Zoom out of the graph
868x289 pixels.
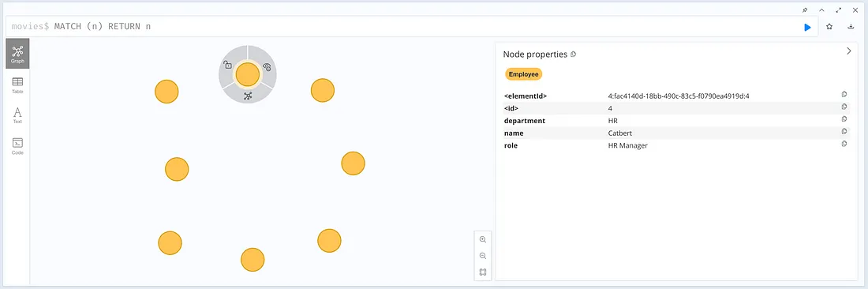(483, 256)
